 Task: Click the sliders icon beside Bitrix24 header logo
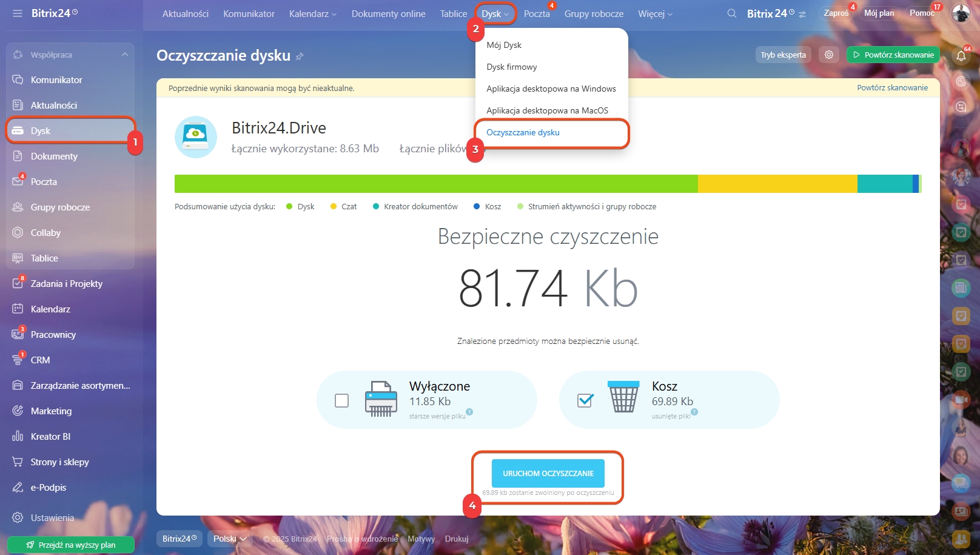[803, 14]
